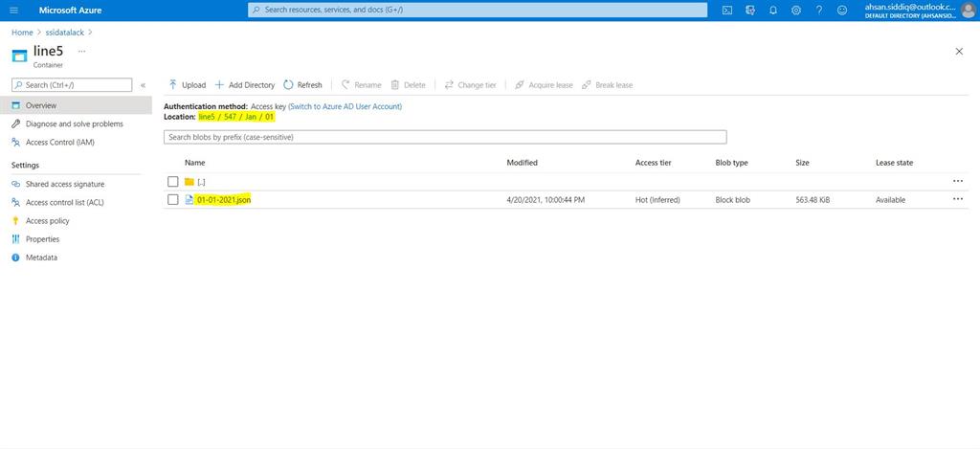980x449 pixels.
Task: Click the Delete toolbar button
Action: 408,85
